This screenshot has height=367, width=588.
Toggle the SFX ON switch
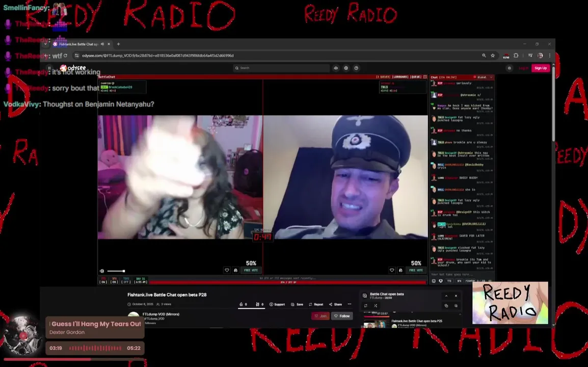coord(114,280)
